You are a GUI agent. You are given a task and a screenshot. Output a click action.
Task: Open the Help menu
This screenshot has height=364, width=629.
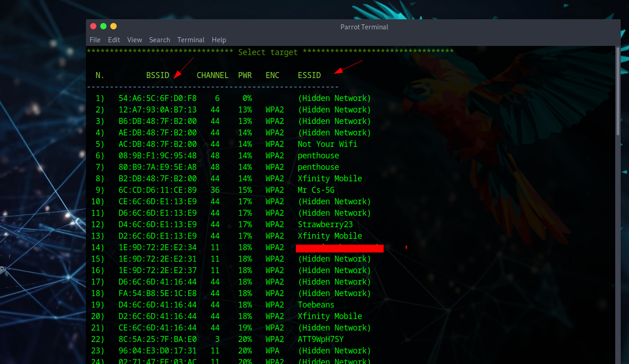(219, 40)
